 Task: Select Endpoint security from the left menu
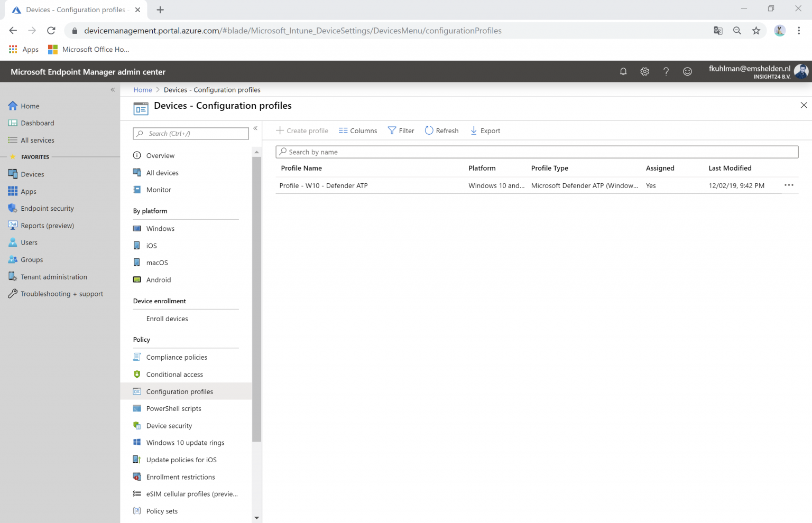click(x=47, y=208)
